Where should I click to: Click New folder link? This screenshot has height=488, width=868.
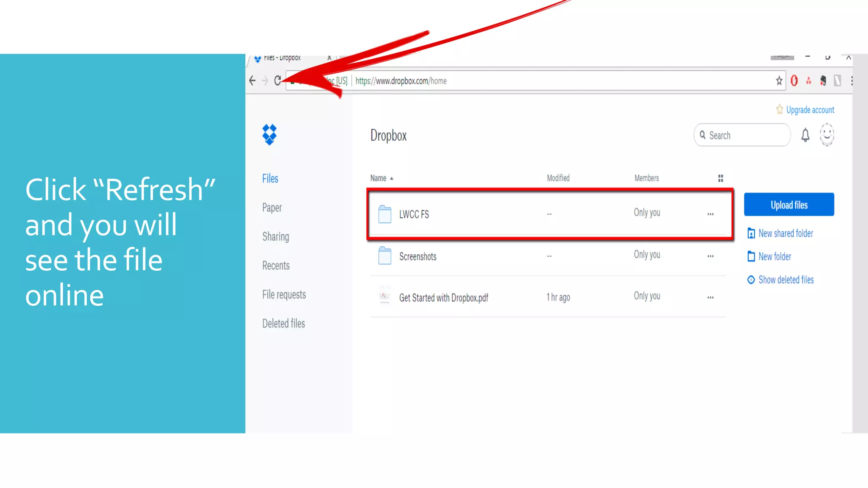point(769,257)
